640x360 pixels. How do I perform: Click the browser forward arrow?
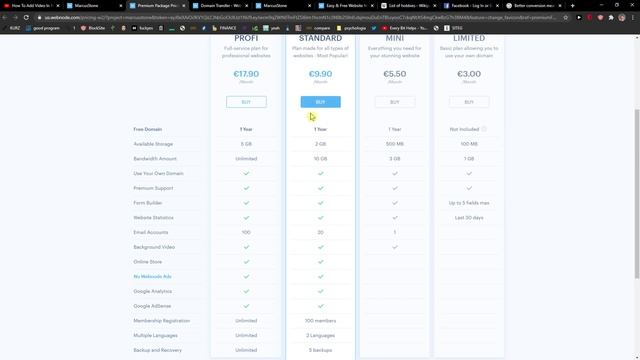pyautogui.click(x=16, y=18)
